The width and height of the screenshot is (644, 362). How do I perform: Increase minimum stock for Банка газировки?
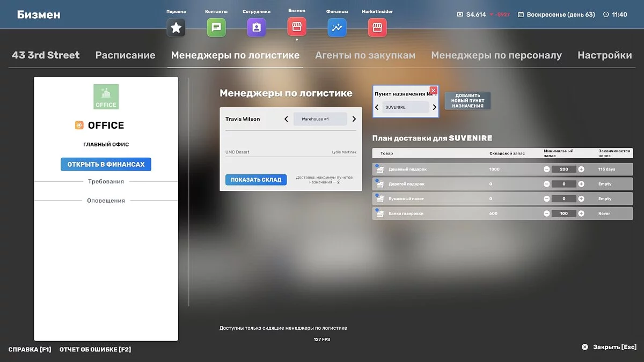point(581,213)
